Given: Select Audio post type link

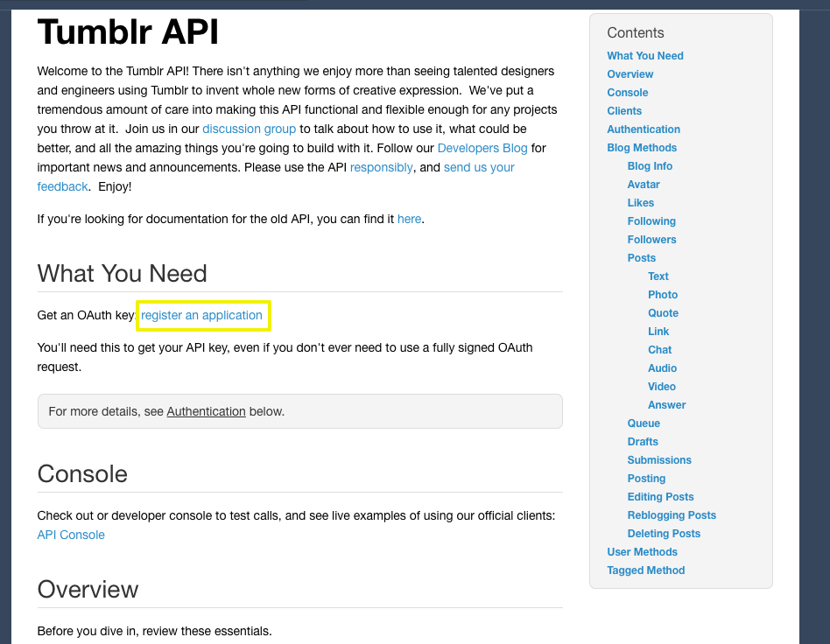Looking at the screenshot, I should point(662,368).
